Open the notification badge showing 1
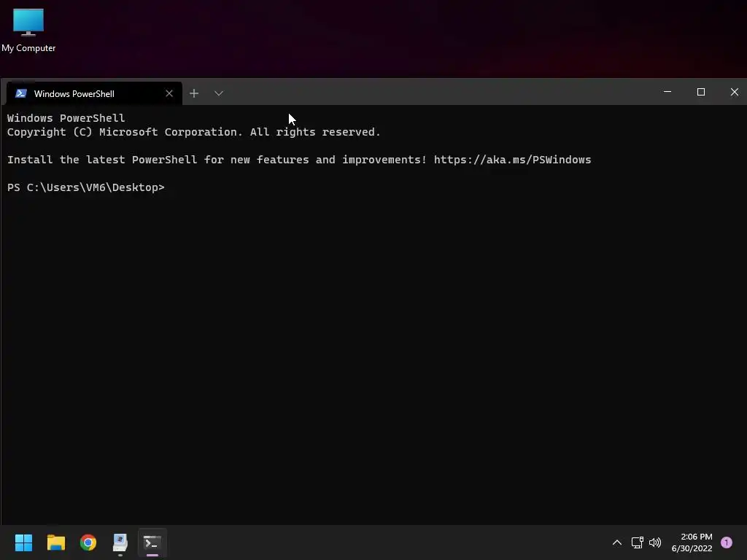747x560 pixels. pyautogui.click(x=727, y=542)
